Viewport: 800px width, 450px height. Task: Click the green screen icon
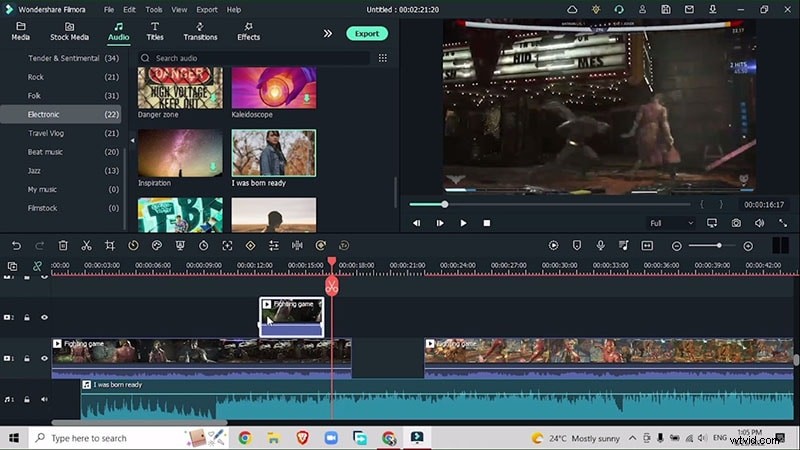click(180, 246)
